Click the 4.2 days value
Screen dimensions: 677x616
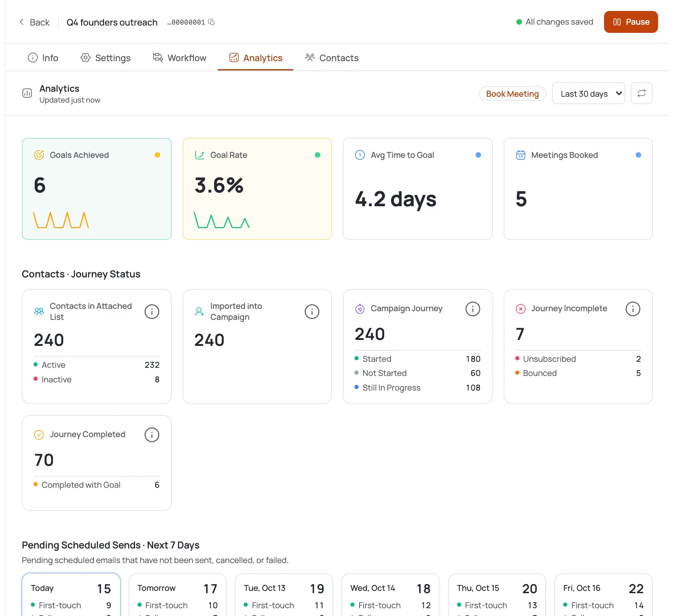(396, 199)
